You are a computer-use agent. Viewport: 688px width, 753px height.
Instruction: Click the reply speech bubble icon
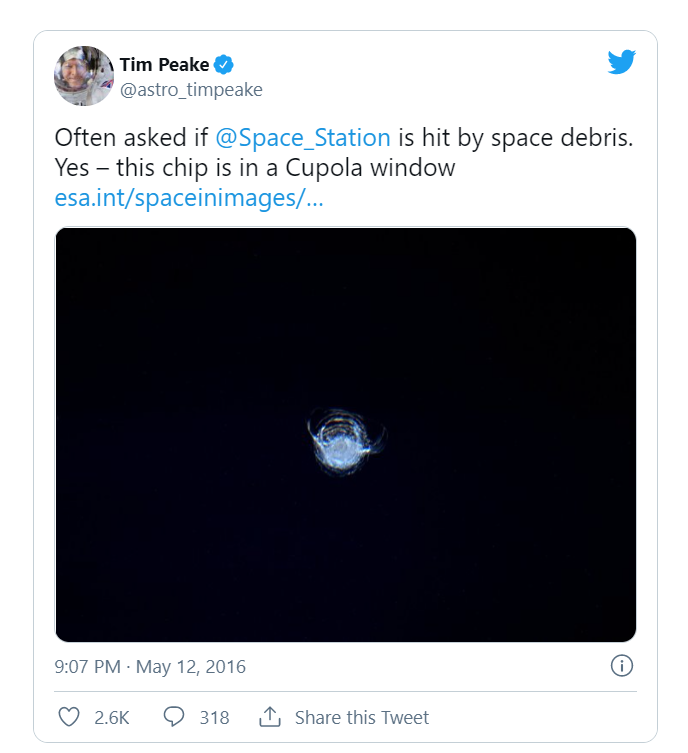(x=174, y=717)
